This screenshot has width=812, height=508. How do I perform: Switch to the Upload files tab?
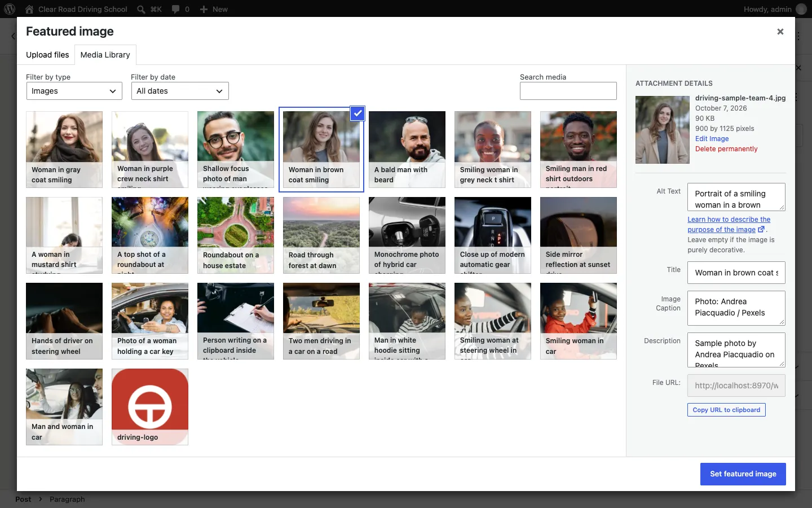coord(47,55)
